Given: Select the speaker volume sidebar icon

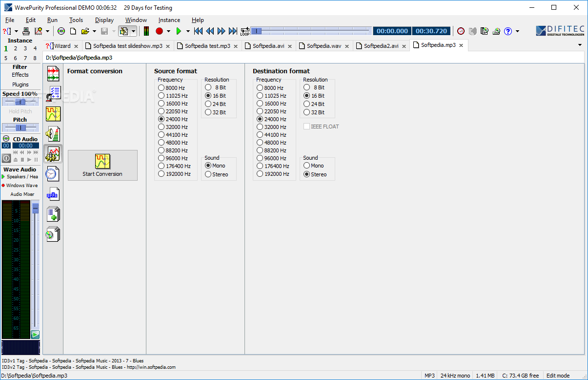Looking at the screenshot, I should (x=53, y=134).
